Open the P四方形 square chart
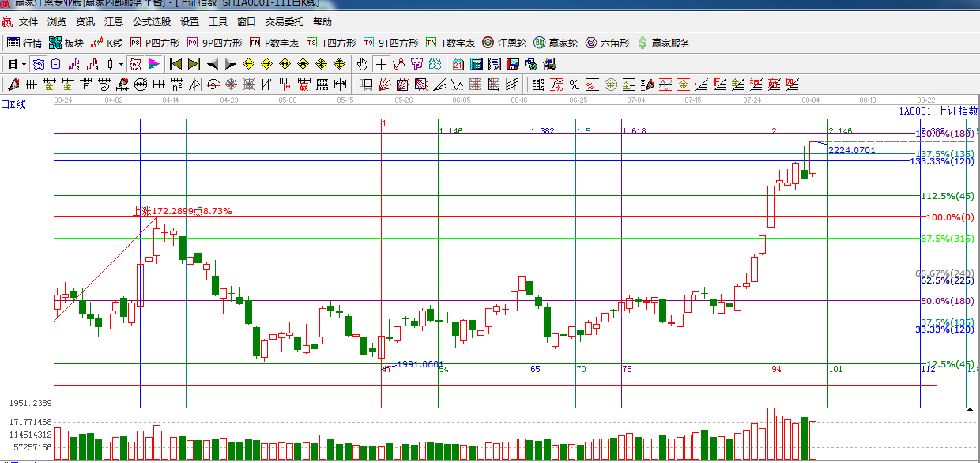 (155, 43)
